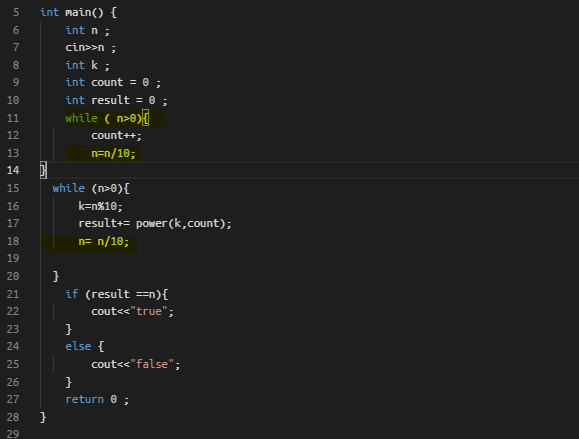579x439 pixels.
Task: Click the highlighted 'n=n/10;' on line 13
Action: 113,153
